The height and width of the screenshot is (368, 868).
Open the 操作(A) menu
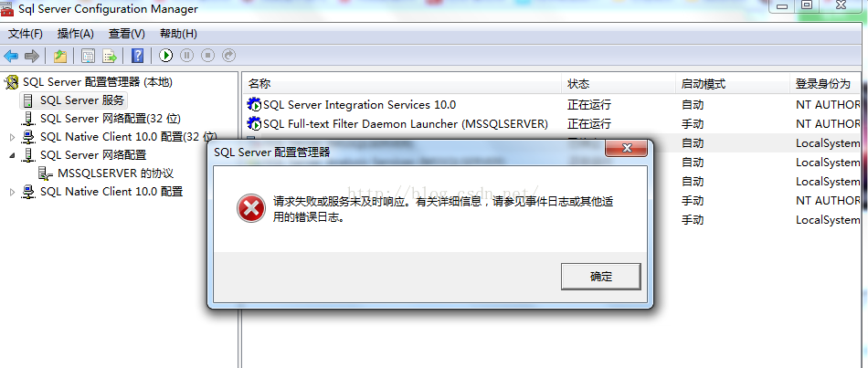76,34
